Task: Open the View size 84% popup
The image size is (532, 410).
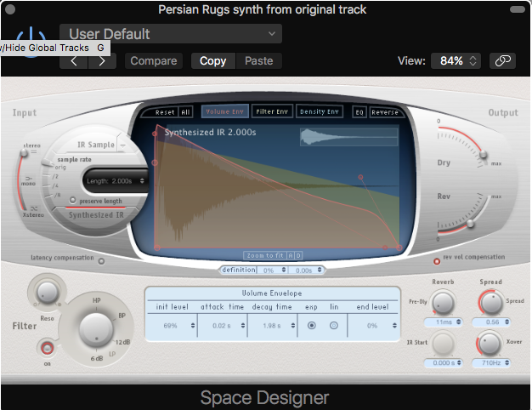Action: point(456,60)
